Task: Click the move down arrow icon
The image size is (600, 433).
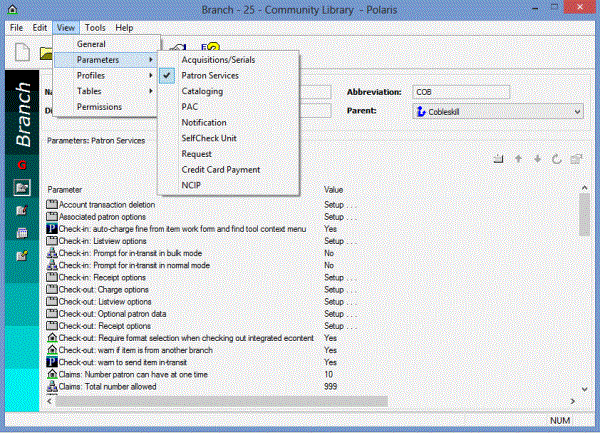Action: 537,159
